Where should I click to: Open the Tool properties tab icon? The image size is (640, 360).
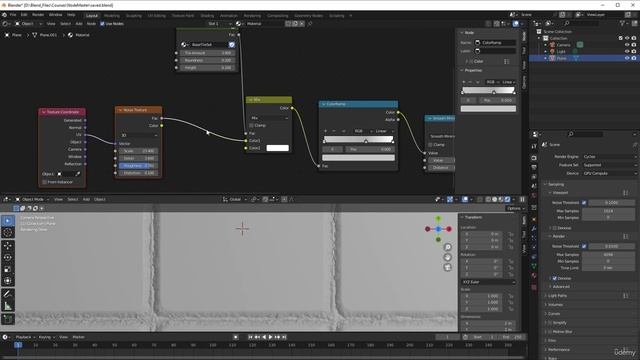[x=534, y=147]
